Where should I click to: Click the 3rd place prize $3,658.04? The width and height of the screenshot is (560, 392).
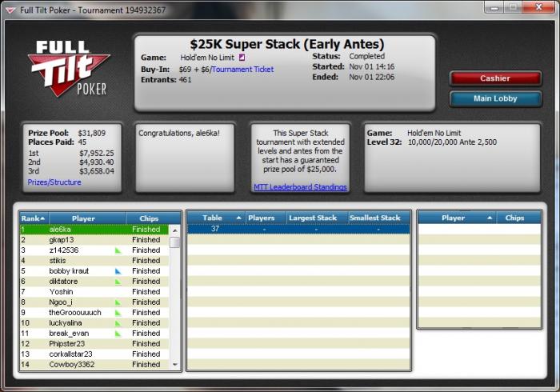coord(97,171)
